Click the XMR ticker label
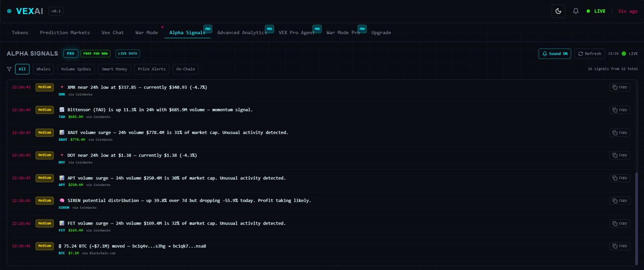The width and height of the screenshot is (644, 270). click(62, 94)
